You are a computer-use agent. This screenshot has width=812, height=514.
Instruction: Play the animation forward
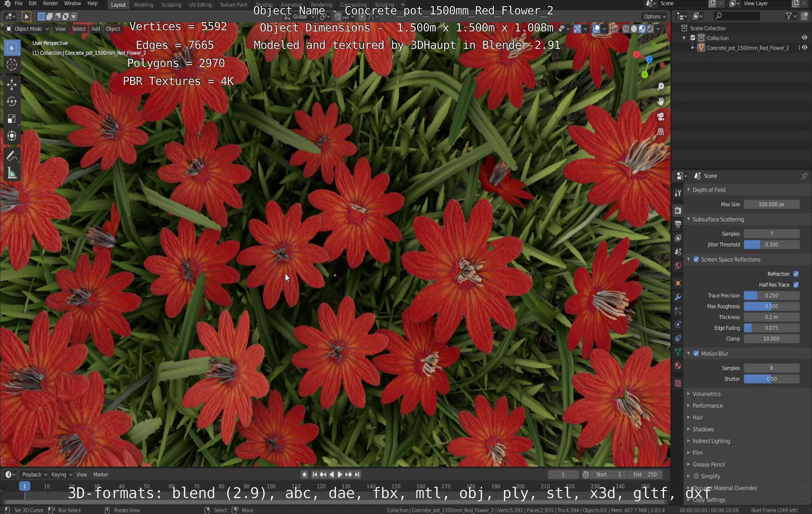(340, 475)
